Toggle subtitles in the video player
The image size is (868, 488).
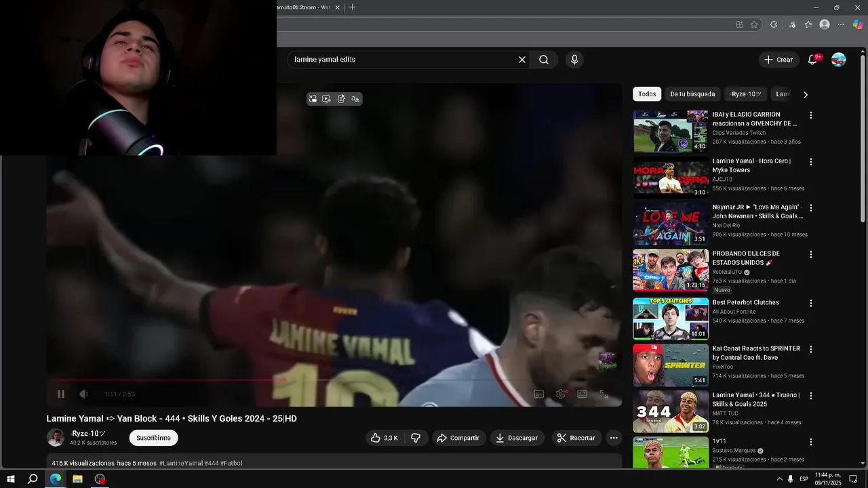(538, 394)
